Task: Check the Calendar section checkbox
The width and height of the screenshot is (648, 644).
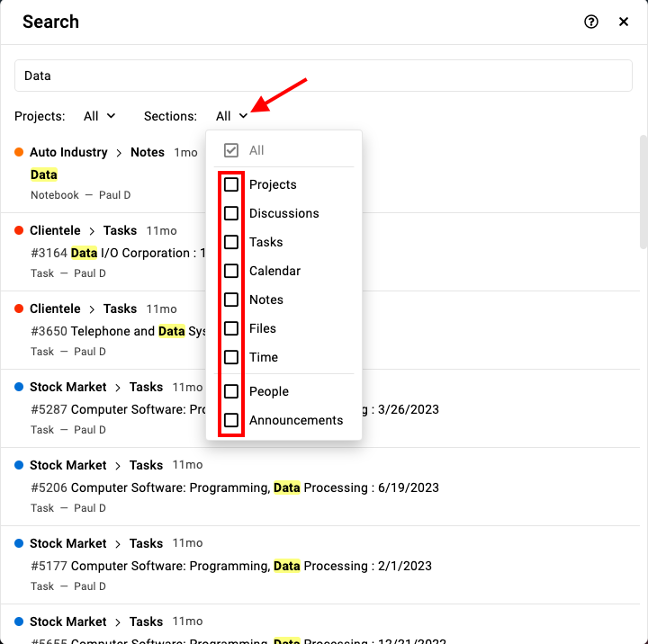Action: [231, 271]
